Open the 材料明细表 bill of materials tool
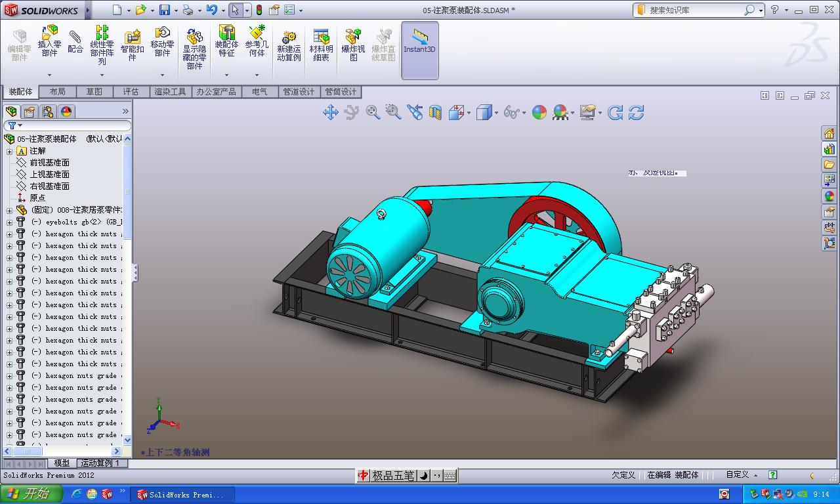This screenshot has height=504, width=840. click(321, 45)
